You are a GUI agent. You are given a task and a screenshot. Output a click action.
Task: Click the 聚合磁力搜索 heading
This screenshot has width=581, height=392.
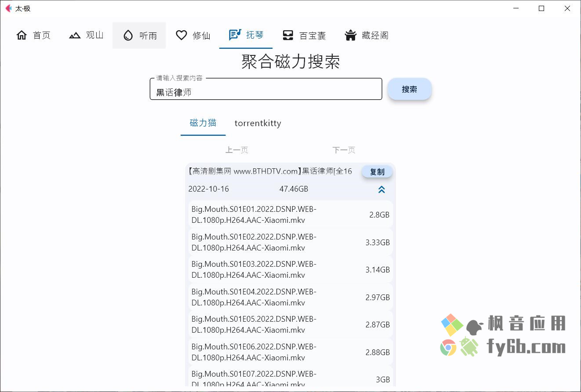coord(290,62)
